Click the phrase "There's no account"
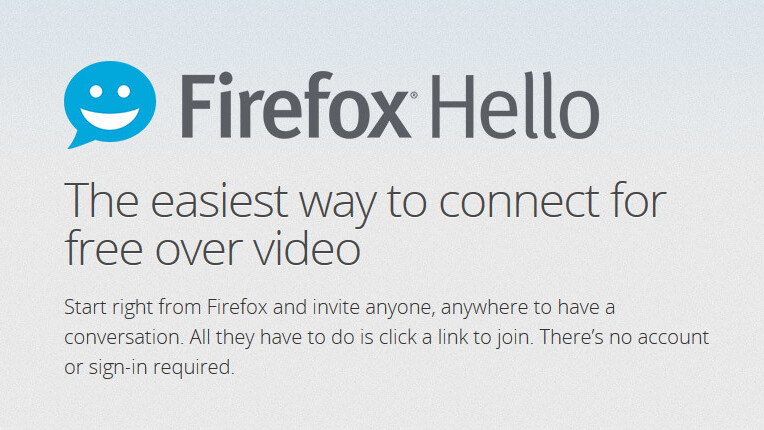 [624, 337]
